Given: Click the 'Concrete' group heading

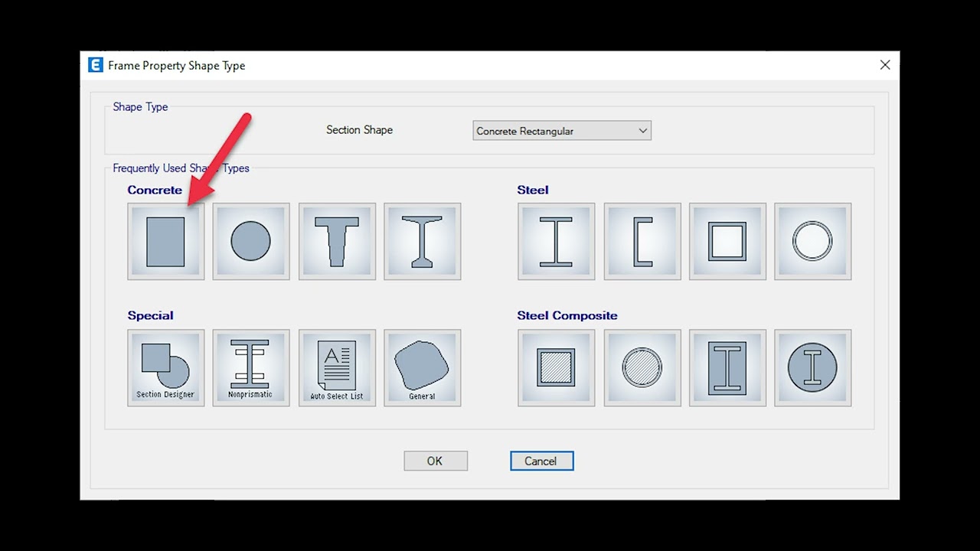Looking at the screenshot, I should (x=155, y=190).
